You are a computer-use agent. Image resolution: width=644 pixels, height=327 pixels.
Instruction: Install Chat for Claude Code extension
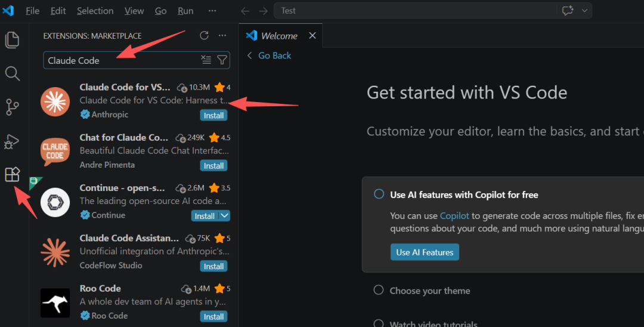tap(213, 165)
